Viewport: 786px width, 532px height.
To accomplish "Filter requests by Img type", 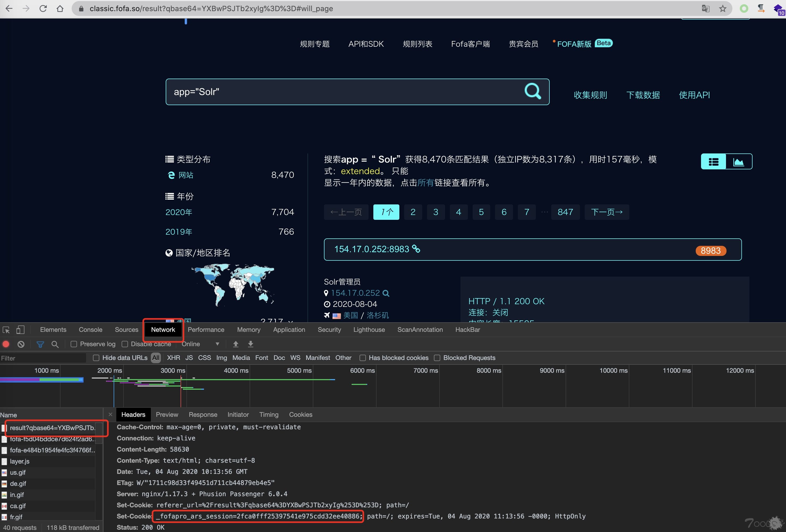I will point(221,358).
